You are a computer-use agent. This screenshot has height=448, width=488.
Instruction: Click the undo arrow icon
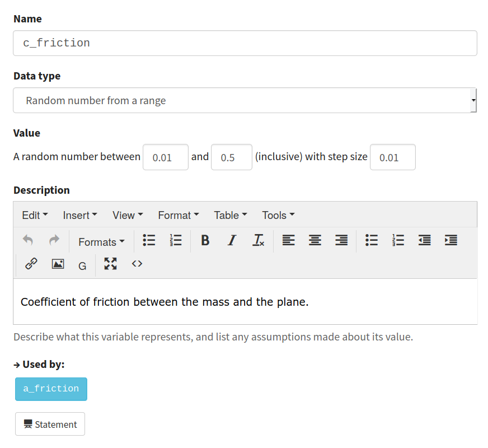[28, 240]
